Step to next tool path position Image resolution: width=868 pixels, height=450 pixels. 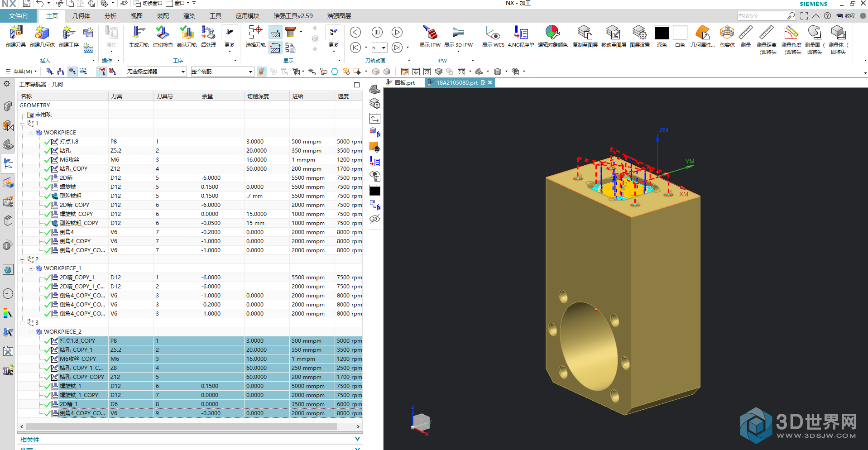tap(397, 48)
